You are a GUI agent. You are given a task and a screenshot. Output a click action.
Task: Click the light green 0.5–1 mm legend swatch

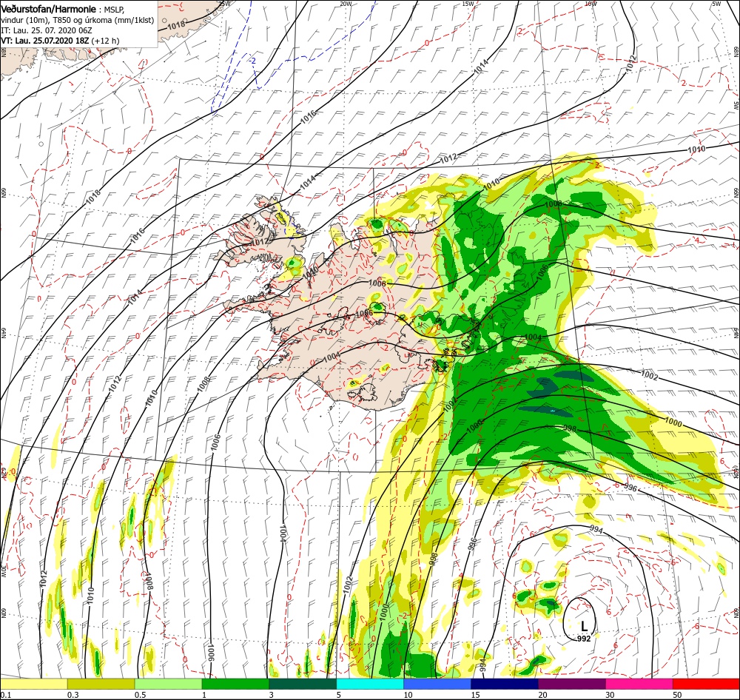pos(168,684)
